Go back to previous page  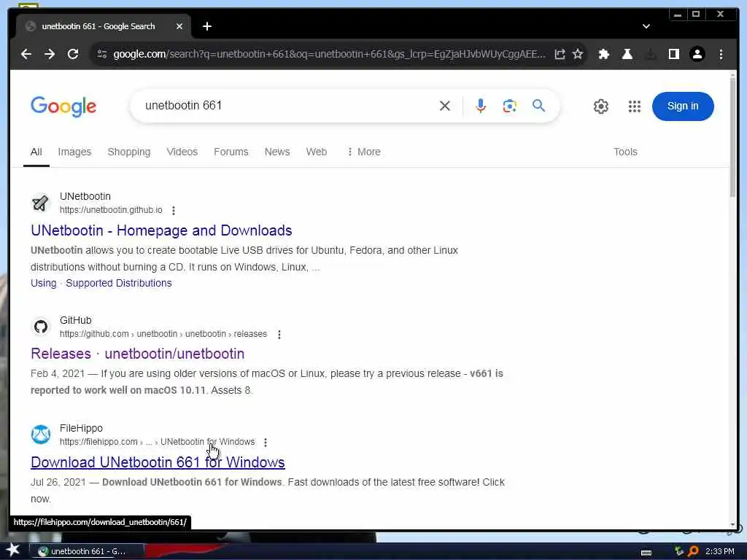click(x=26, y=54)
